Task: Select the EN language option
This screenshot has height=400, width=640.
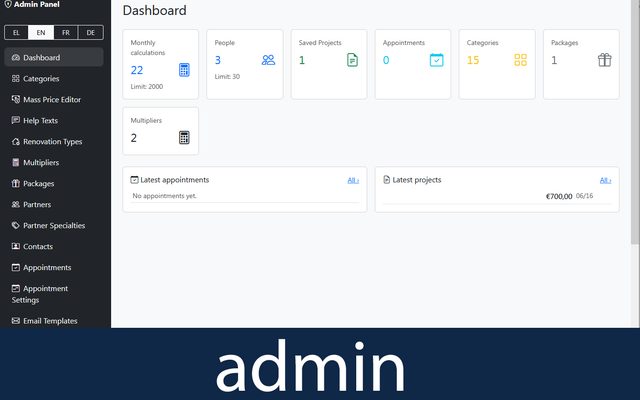Action: pyautogui.click(x=41, y=33)
